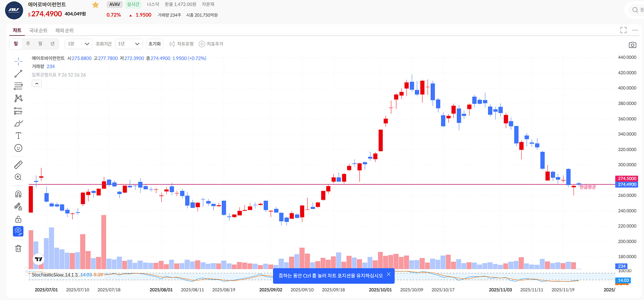
Task: Click the 시총 201,750억원 market cap text
Action: click(x=202, y=15)
